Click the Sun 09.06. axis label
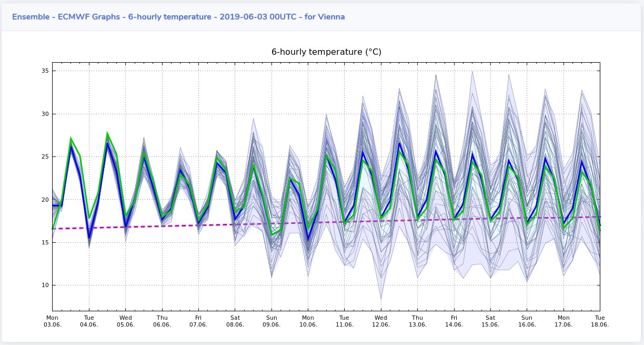This screenshot has height=345, width=644. coord(271,321)
